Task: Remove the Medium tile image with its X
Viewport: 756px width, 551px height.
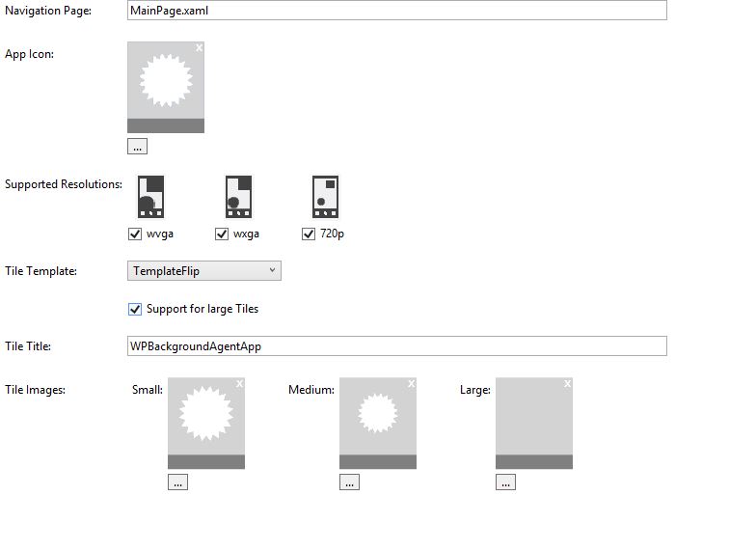Action: coord(411,383)
